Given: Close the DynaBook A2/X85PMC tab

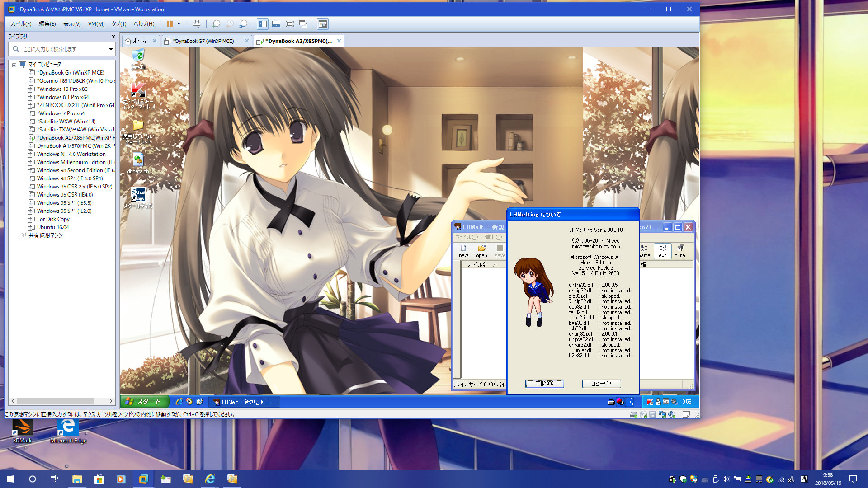Looking at the screenshot, I should [339, 41].
